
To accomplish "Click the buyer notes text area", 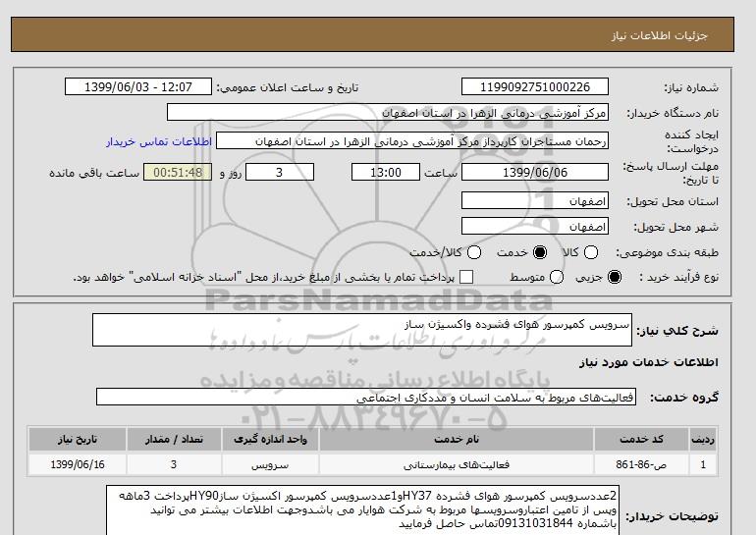I will point(362,510).
